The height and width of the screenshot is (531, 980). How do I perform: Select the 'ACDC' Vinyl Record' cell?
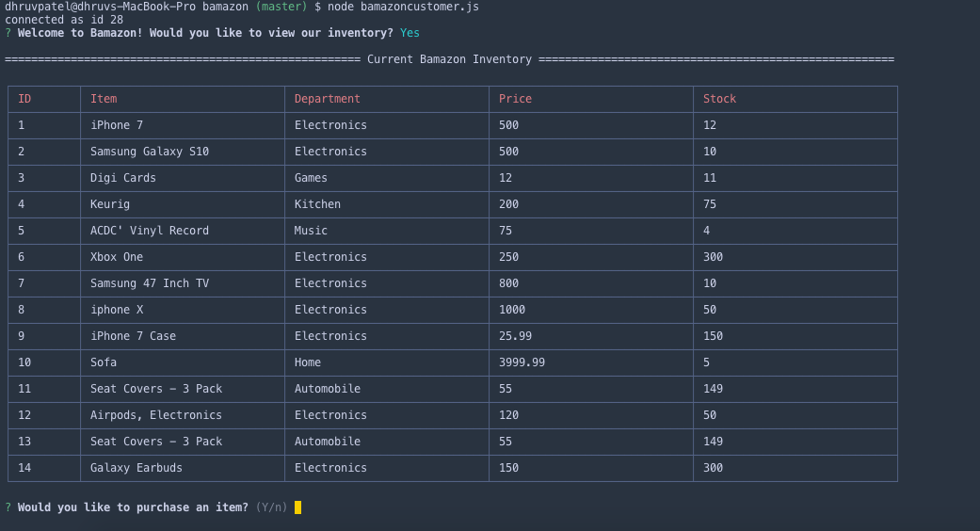coord(150,231)
